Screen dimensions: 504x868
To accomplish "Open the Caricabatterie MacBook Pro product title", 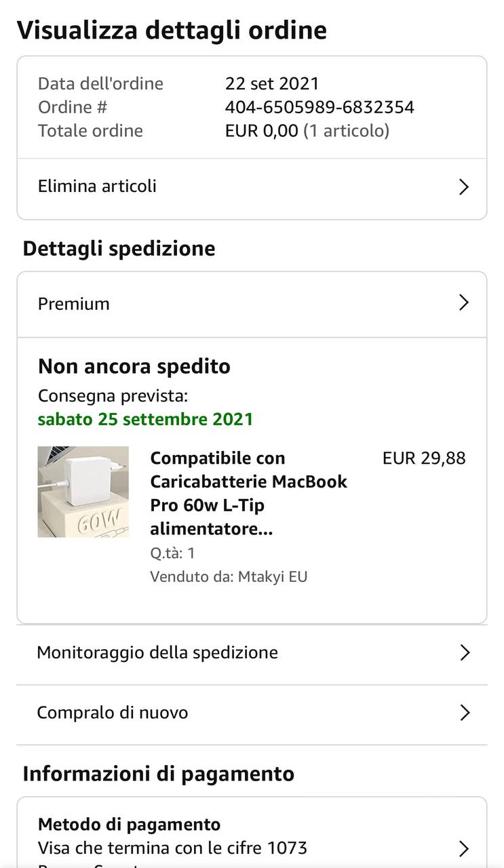I will click(x=248, y=493).
